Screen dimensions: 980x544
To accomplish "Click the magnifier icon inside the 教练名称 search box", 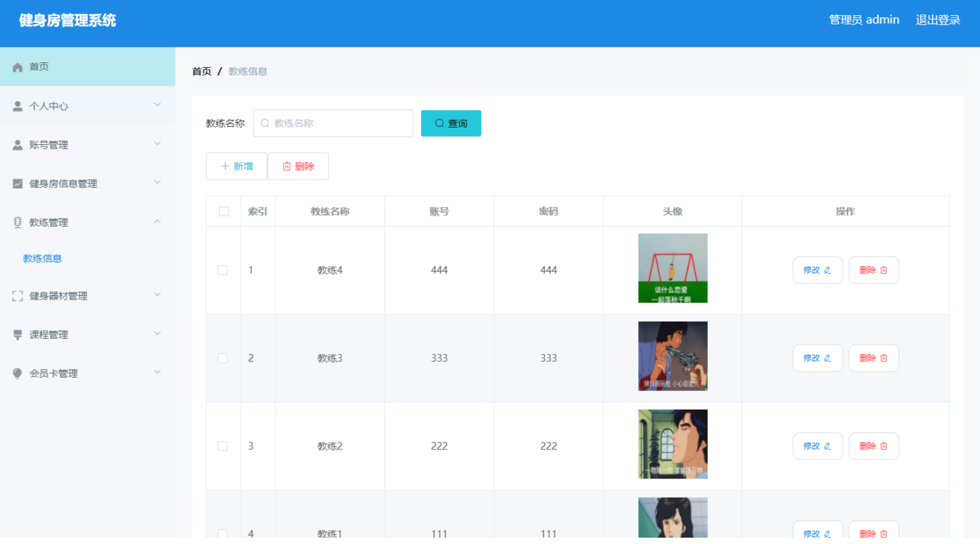I will 265,123.
